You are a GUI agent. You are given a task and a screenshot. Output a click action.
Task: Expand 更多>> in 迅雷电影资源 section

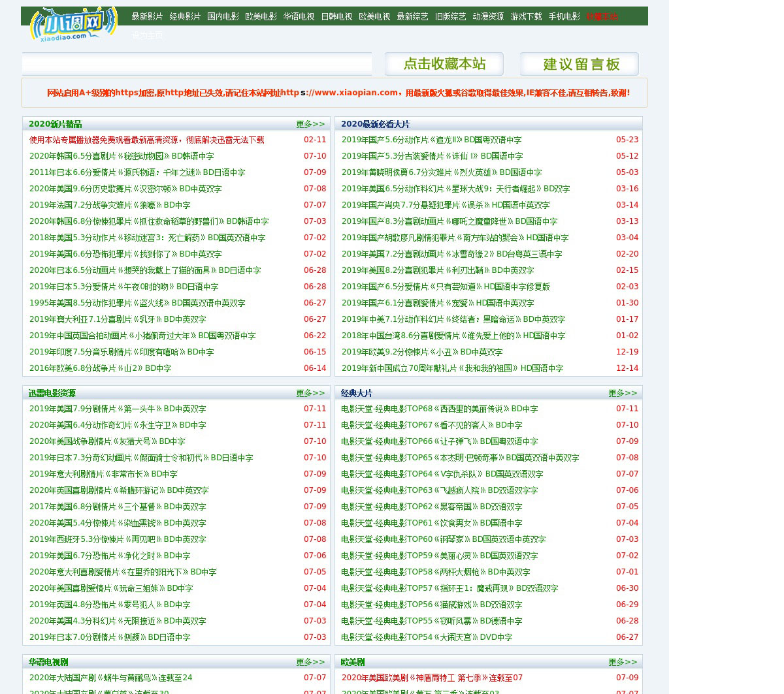[x=310, y=393]
